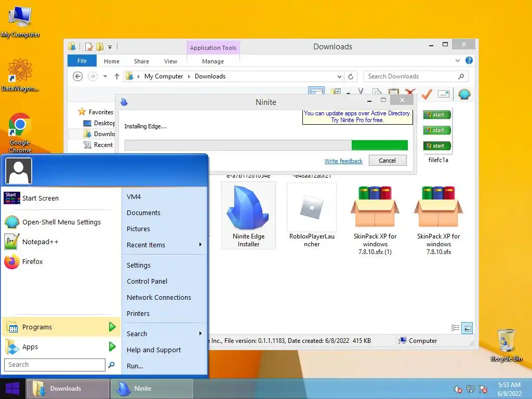
Task: Launch Firefox from start menu
Action: coord(61,262)
